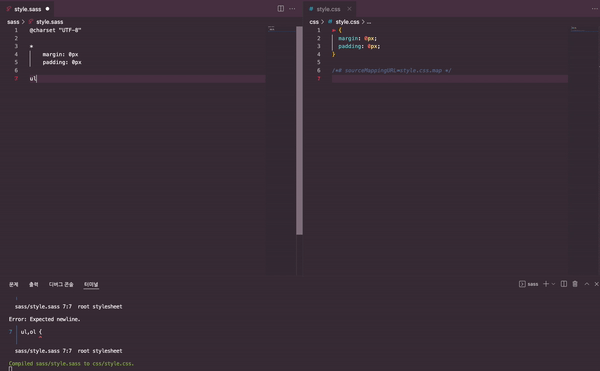Click red line number 7 in style.sass gutter
600x371 pixels.
[x=16, y=78]
